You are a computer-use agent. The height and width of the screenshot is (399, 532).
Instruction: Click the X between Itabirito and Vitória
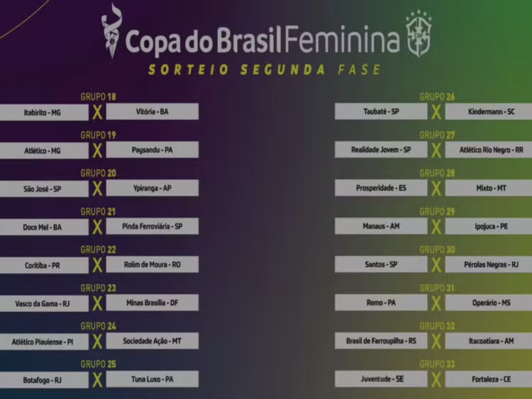pyautogui.click(x=98, y=112)
